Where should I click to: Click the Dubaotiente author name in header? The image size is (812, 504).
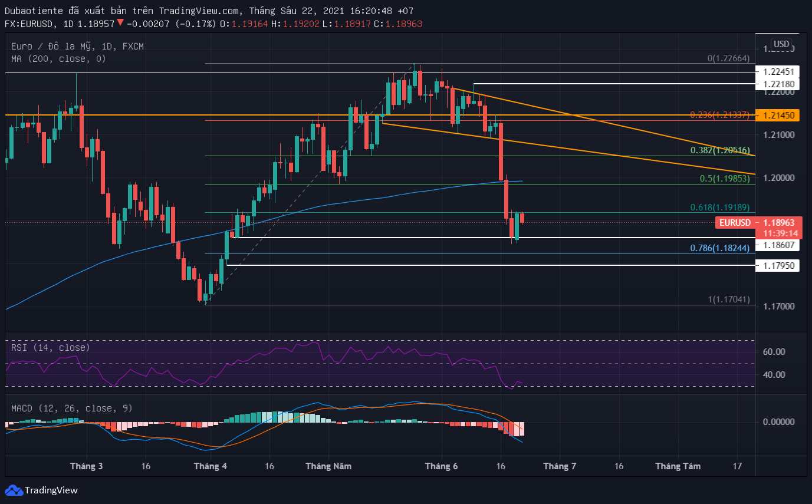(x=35, y=10)
